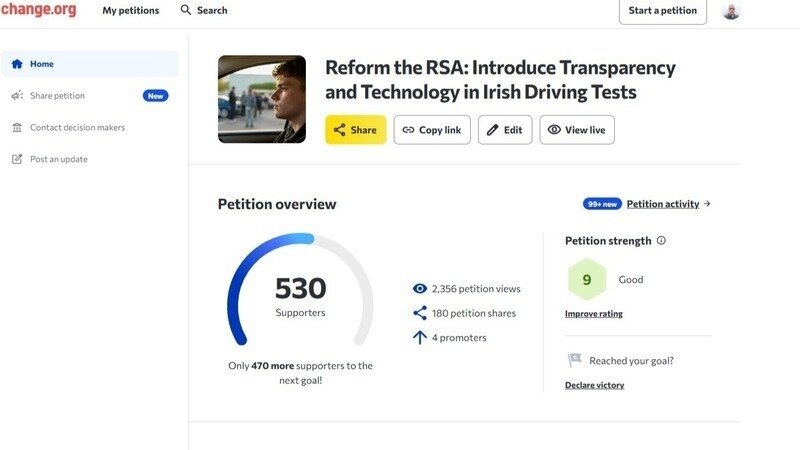The height and width of the screenshot is (450, 800).
Task: Open Share petition in the sidebar
Action: (57, 95)
